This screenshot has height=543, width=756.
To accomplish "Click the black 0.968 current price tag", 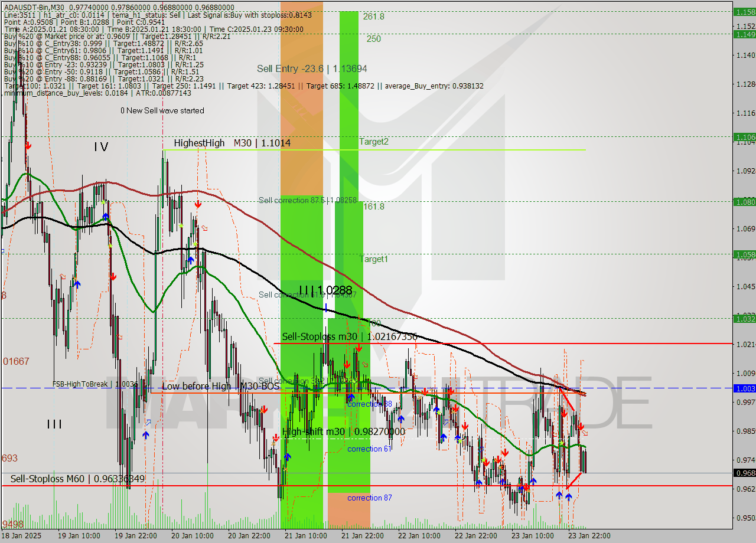I will (744, 473).
